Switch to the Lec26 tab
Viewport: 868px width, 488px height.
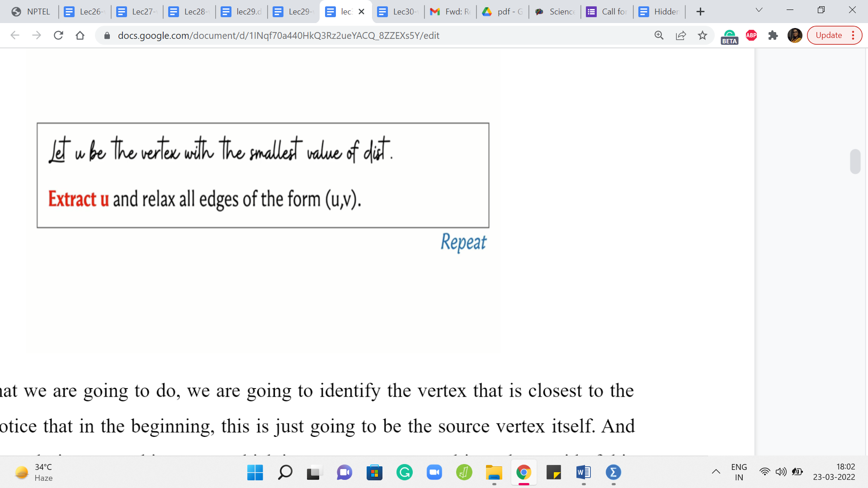85,12
